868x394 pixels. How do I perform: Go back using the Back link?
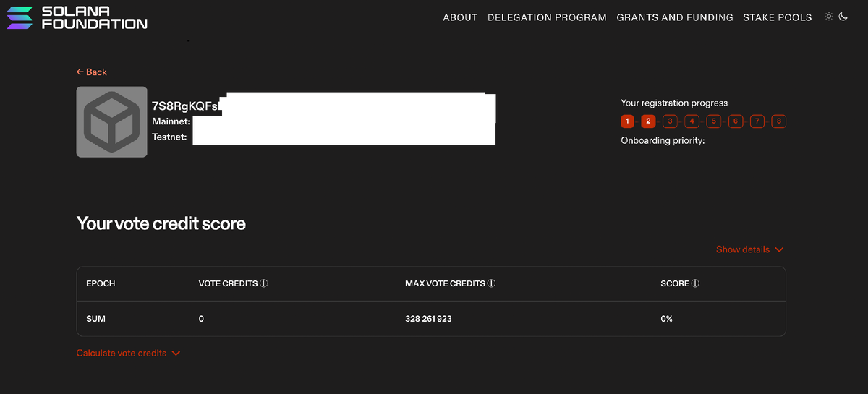coord(92,72)
